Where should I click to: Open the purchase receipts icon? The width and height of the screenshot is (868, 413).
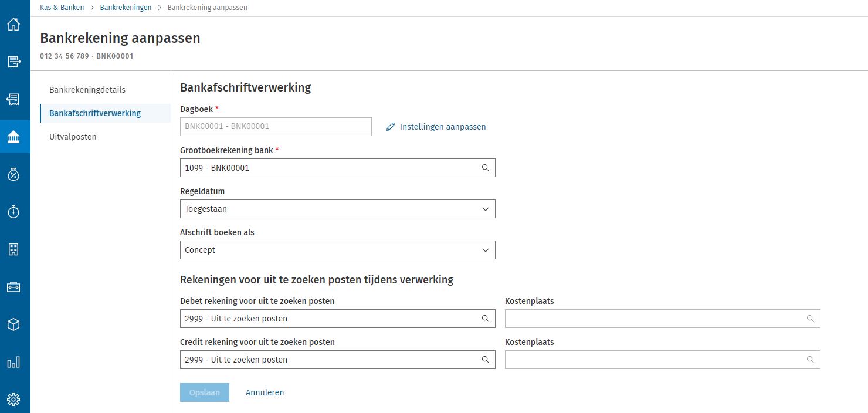[14, 99]
